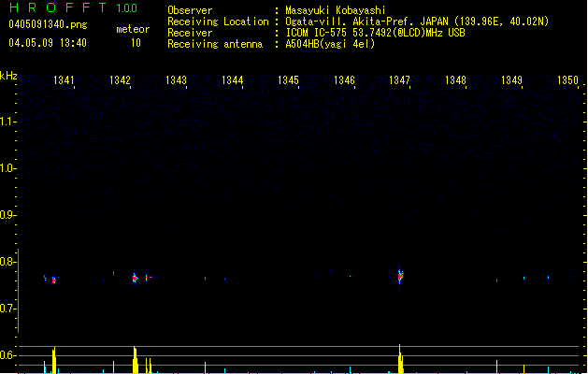This screenshot has height=374, width=588.
Task: Select the ICOM IC-575 receiver text
Action: 375,33
